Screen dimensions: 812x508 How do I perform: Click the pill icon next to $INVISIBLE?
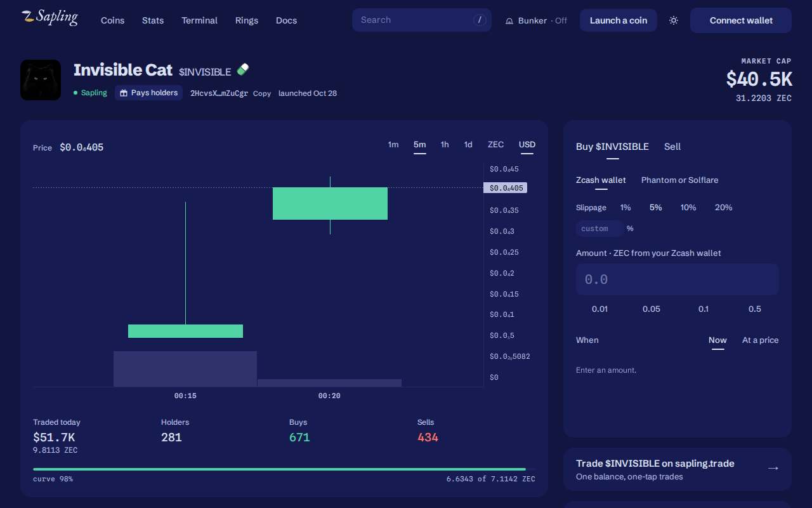point(243,69)
